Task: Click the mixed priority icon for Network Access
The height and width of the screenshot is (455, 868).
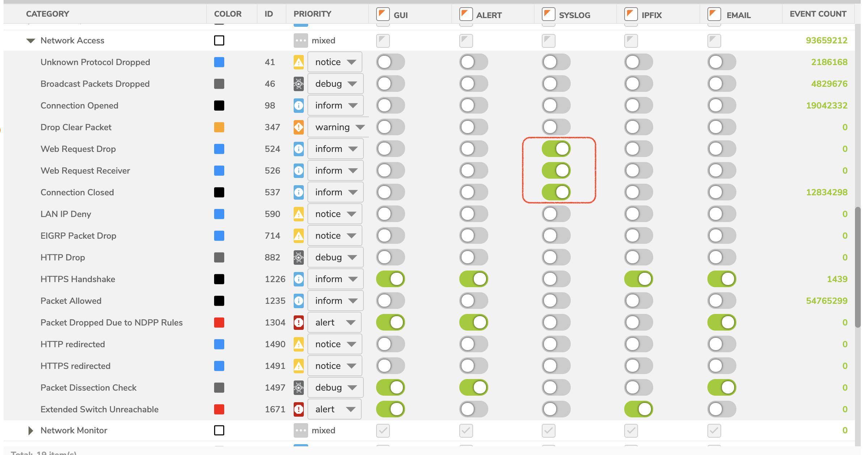Action: [301, 41]
